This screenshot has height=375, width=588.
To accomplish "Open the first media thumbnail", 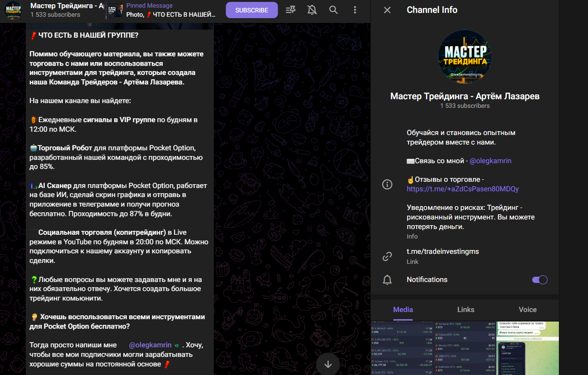I will (x=402, y=348).
